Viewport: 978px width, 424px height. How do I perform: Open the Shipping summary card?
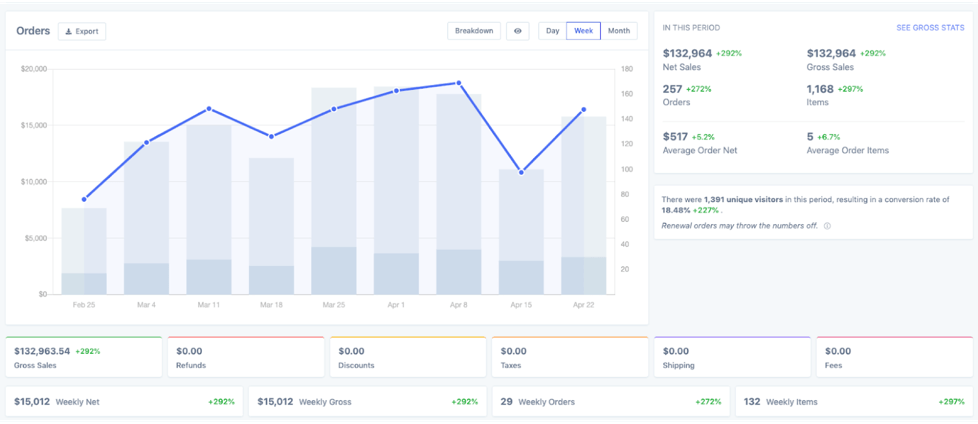coord(732,357)
